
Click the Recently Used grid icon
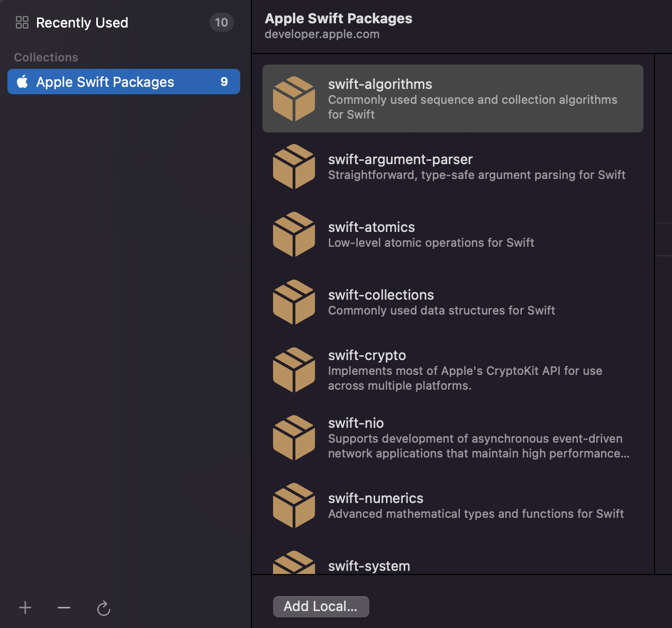coord(22,22)
